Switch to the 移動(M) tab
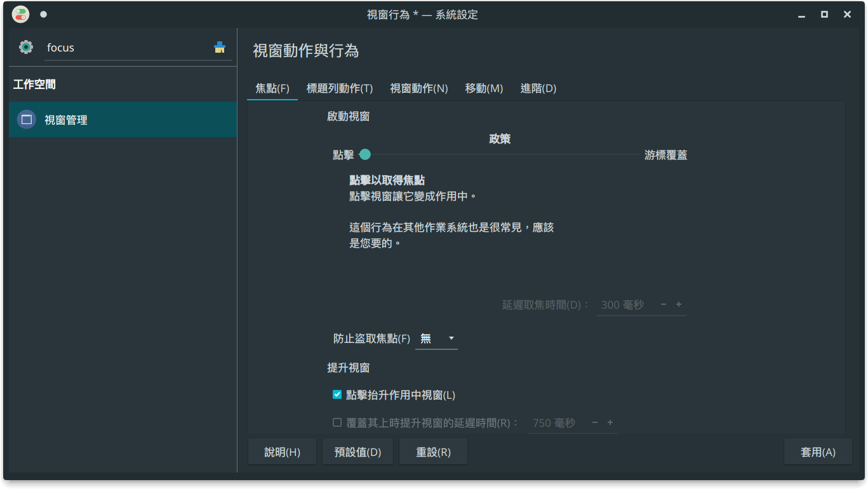The width and height of the screenshot is (868, 489). 484,88
